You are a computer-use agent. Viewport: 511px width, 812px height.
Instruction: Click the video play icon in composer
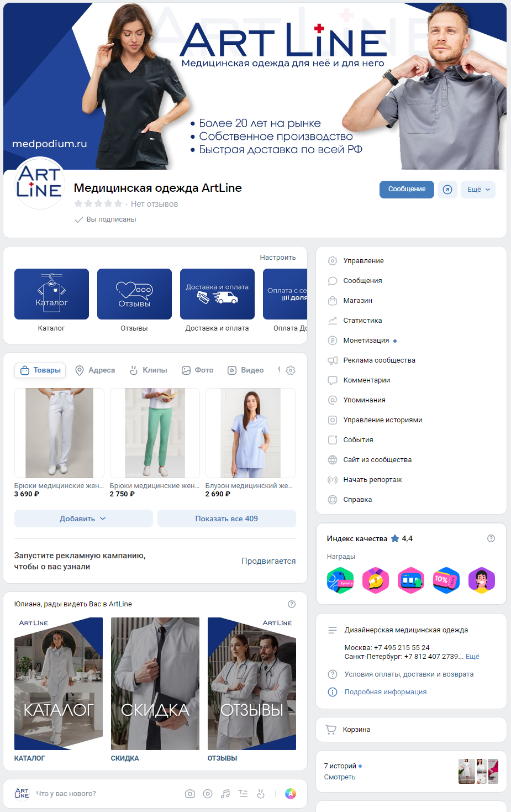[208, 794]
